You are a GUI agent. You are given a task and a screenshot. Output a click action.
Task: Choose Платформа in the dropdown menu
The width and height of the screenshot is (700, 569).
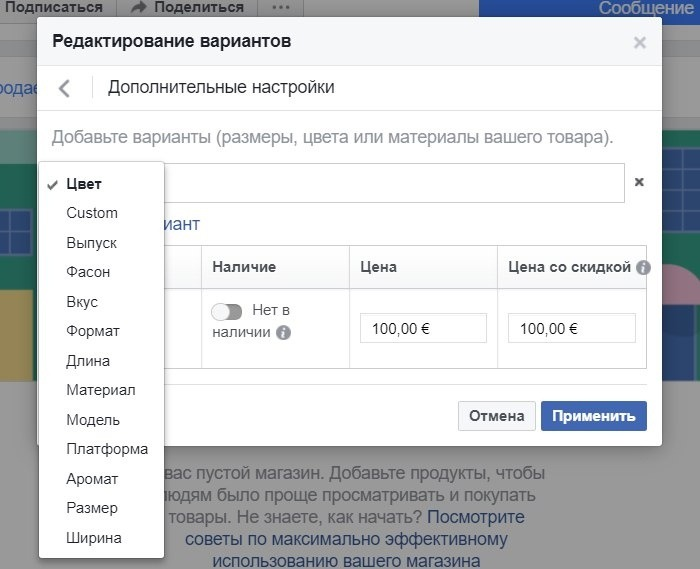[107, 449]
